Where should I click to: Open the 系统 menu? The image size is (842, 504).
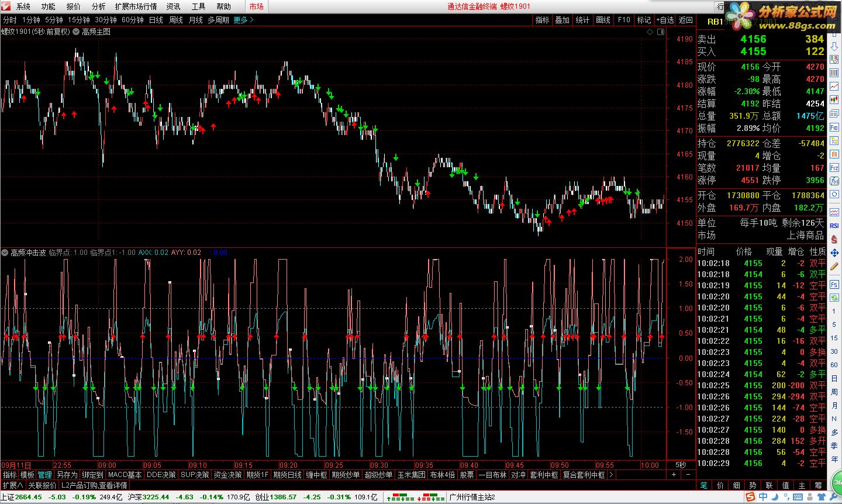coord(23,6)
